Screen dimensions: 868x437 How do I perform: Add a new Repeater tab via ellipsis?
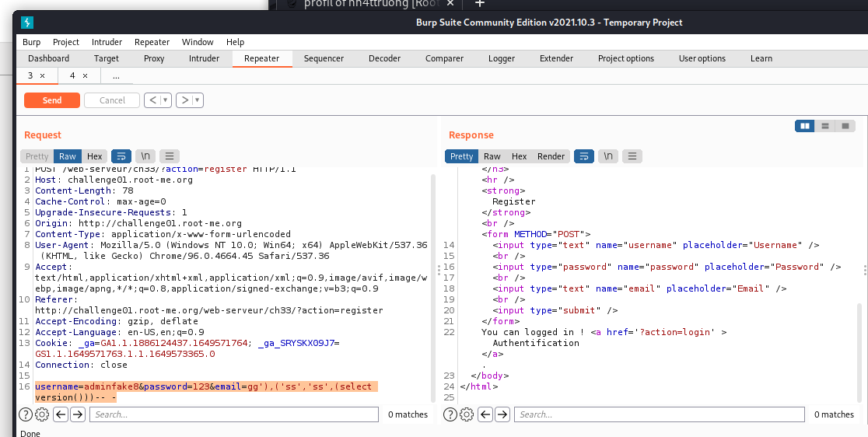[116, 75]
